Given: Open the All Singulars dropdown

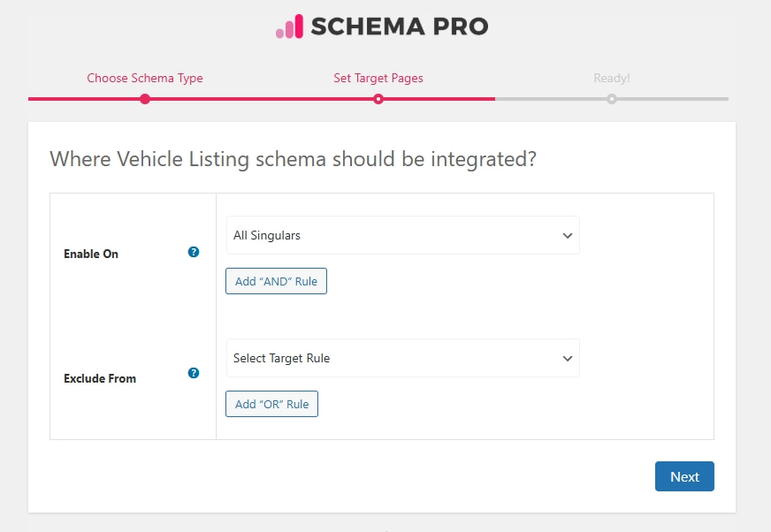Looking at the screenshot, I should (402, 235).
